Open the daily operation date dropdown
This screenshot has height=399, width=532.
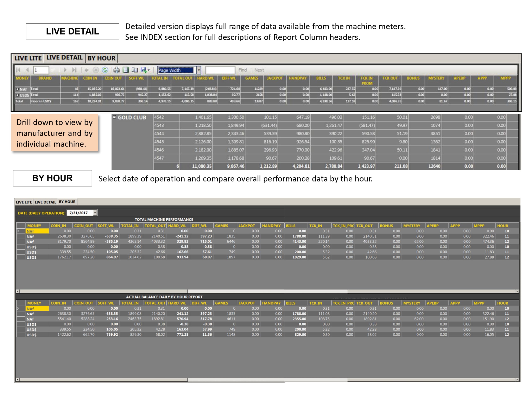tap(95, 213)
